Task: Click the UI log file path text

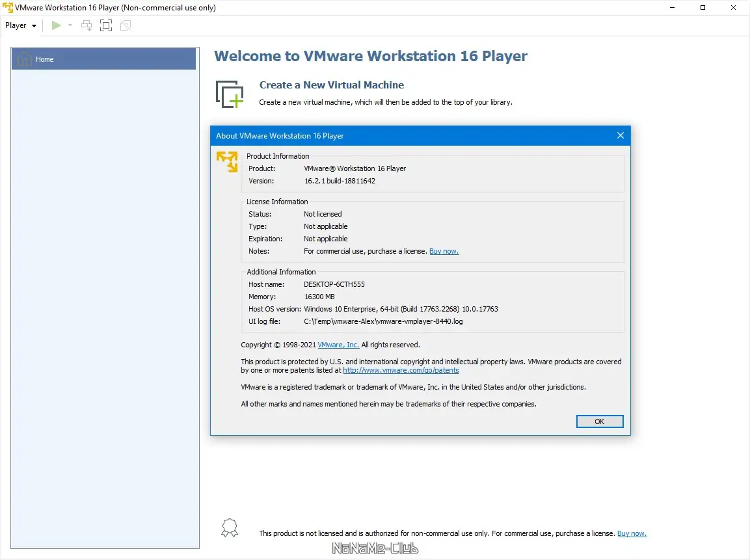Action: [x=383, y=321]
